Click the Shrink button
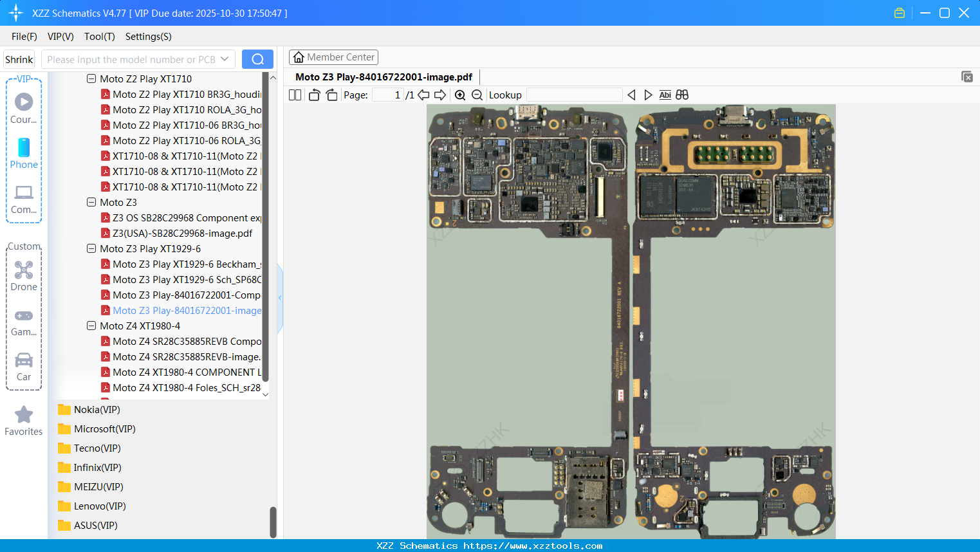Screen dimensions: 980x552 tap(19, 59)
